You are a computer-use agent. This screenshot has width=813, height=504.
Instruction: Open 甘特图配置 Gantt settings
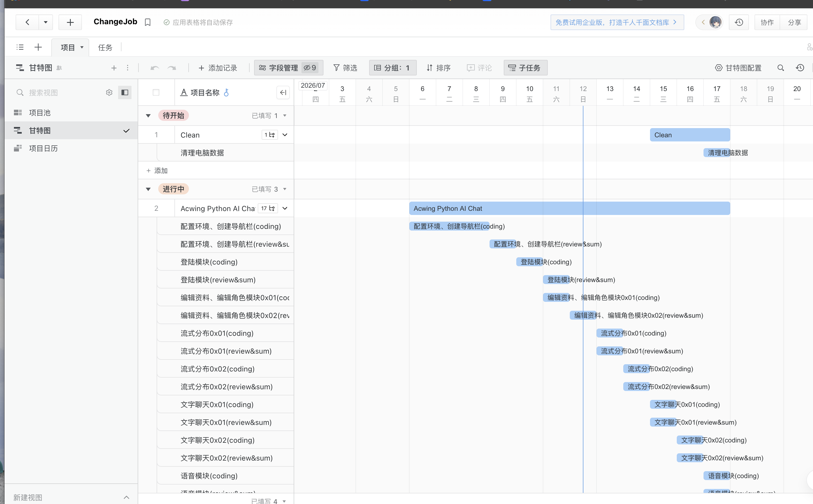click(x=738, y=68)
